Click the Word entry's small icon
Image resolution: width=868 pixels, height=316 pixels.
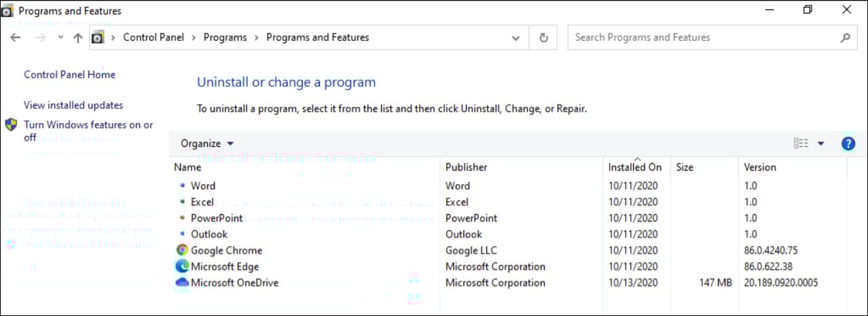pyautogui.click(x=182, y=186)
